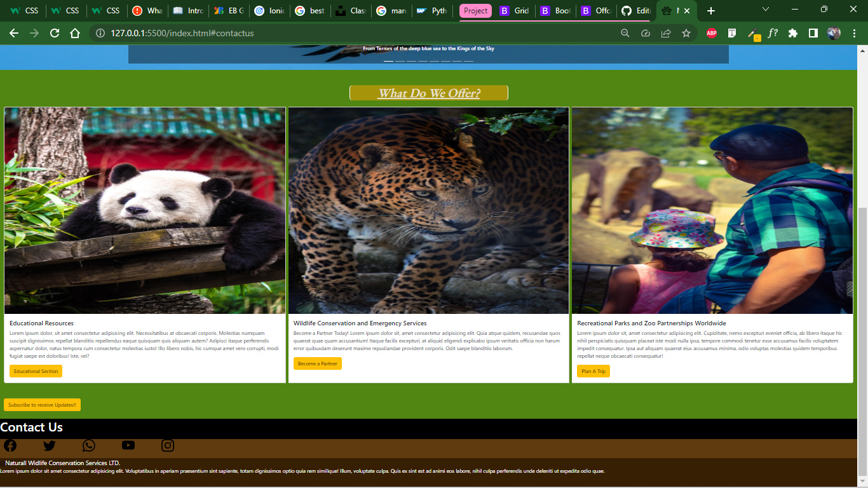Switch to the 'Pyth' tab
Screen dimensions: 868x488
[x=431, y=11]
